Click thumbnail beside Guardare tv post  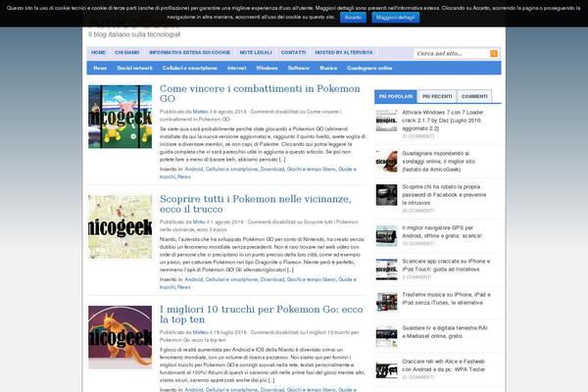(387, 336)
